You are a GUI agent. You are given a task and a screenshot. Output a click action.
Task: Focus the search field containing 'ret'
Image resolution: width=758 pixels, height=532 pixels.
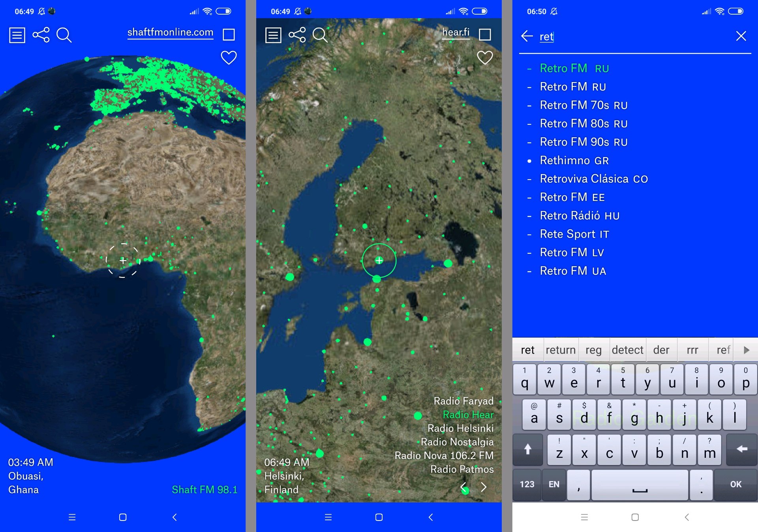[635, 37]
